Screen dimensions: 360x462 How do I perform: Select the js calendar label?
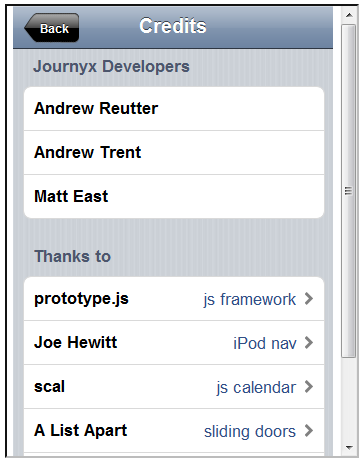click(256, 387)
